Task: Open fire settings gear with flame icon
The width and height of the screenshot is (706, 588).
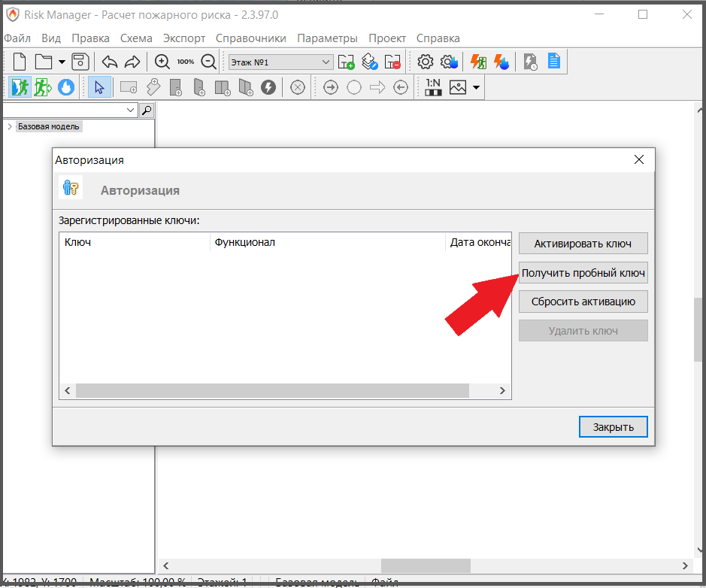Action: (x=449, y=62)
